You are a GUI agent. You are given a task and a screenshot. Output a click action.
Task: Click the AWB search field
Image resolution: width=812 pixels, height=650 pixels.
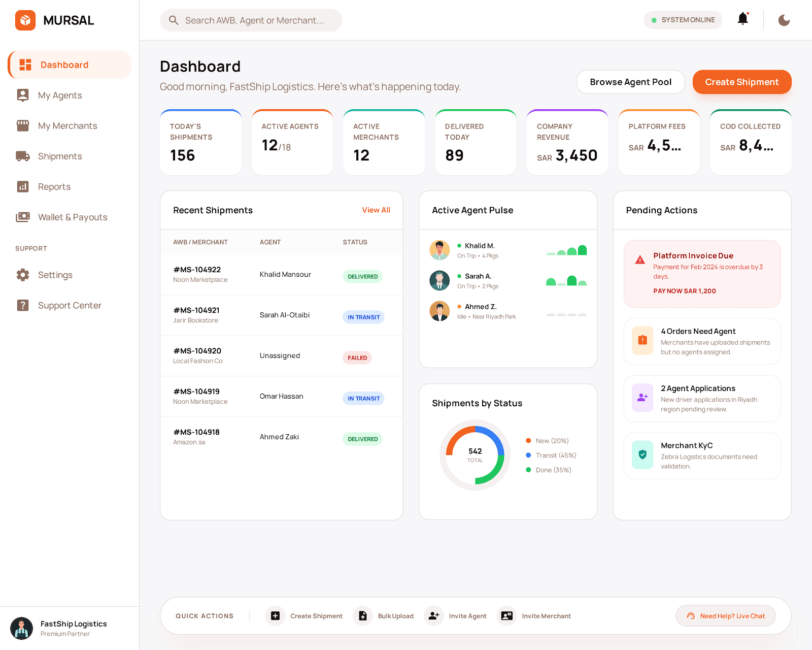coord(251,20)
